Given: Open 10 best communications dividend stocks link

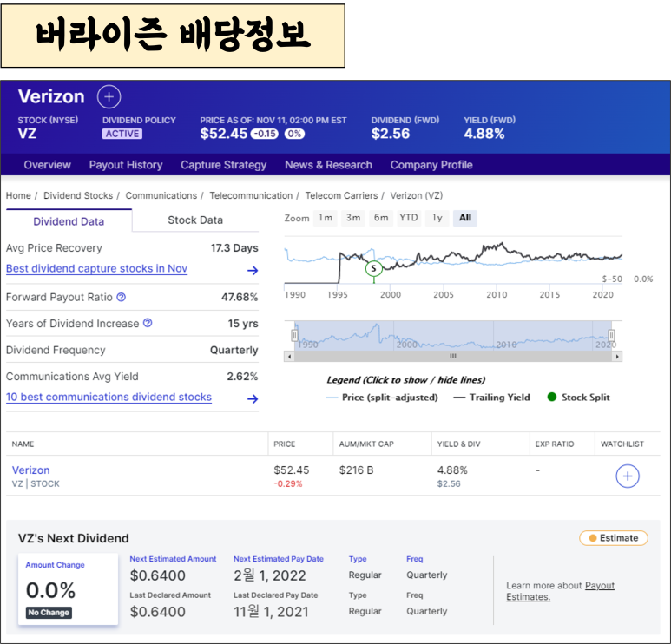Looking at the screenshot, I should tap(109, 397).
